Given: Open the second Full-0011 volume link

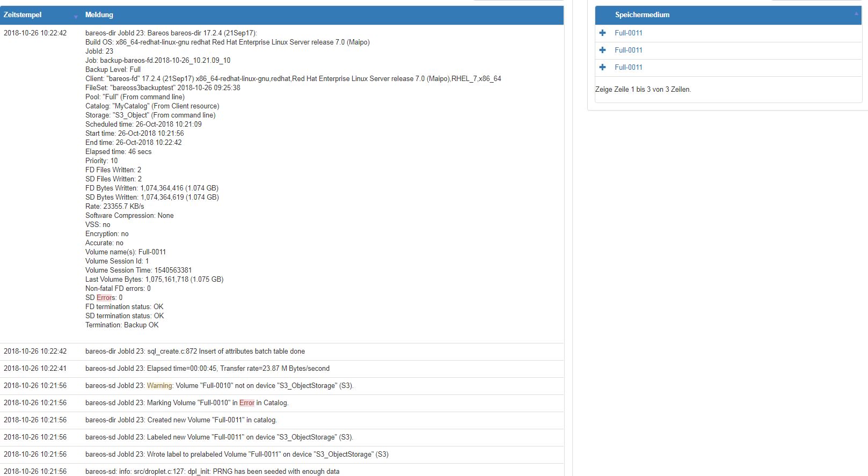Looking at the screenshot, I should tap(628, 50).
